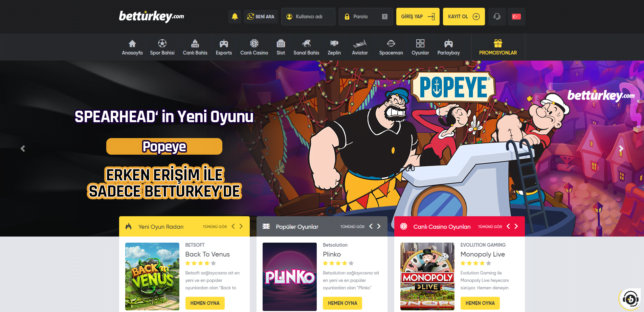
Task: Click the previous banner arrow on carousel
Action: (23, 149)
